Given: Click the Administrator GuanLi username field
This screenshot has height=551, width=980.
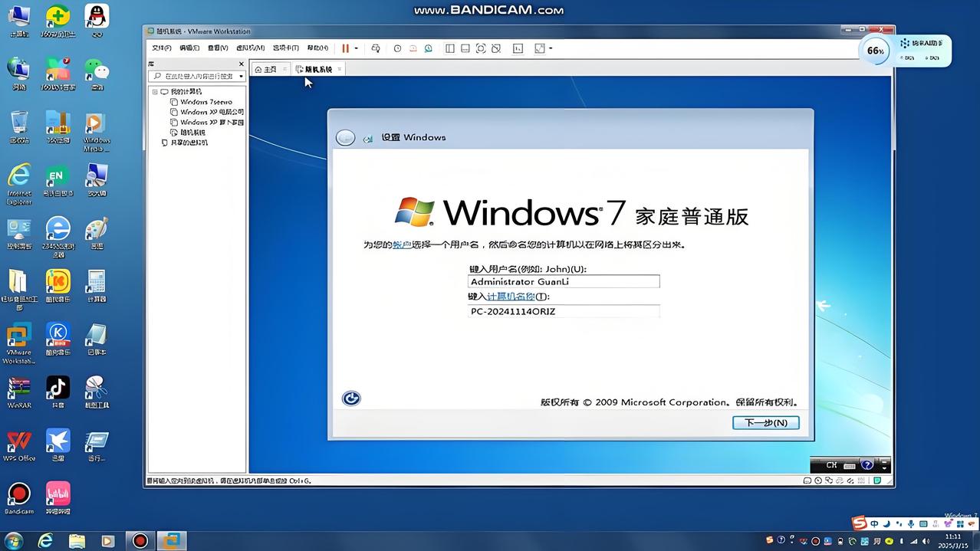Looking at the screenshot, I should click(x=564, y=281).
